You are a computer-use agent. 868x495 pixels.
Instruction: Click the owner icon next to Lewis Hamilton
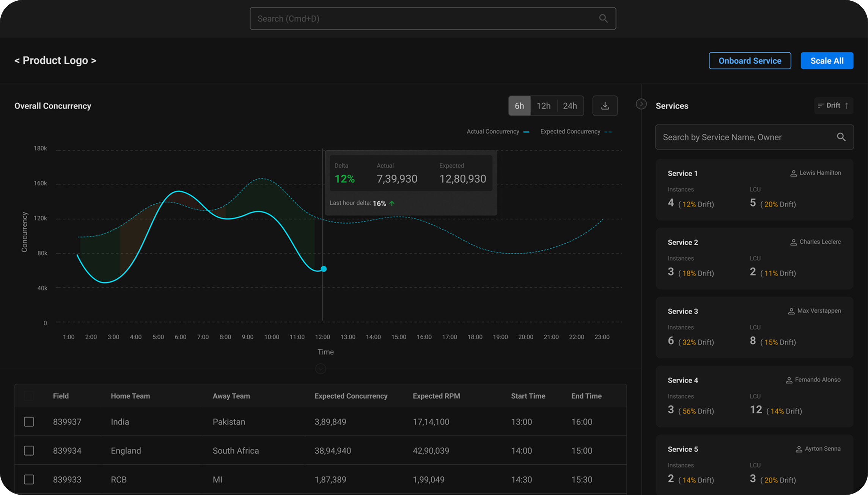point(793,173)
